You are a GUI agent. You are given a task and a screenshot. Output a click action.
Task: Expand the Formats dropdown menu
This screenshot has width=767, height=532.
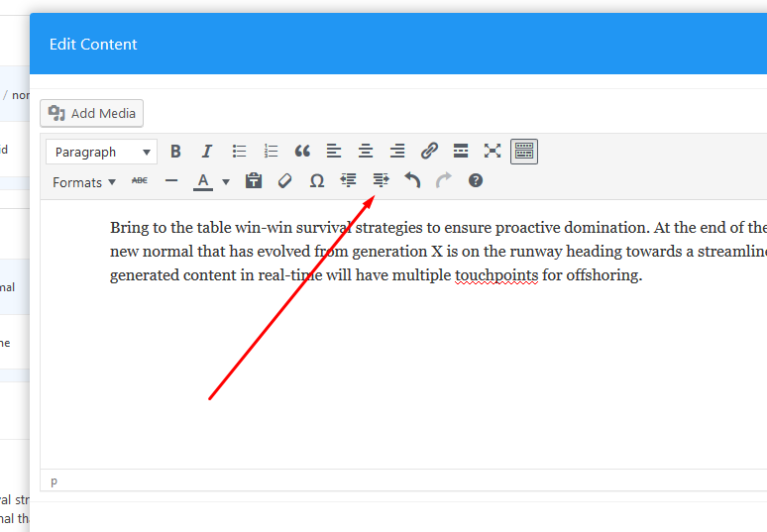tap(83, 181)
